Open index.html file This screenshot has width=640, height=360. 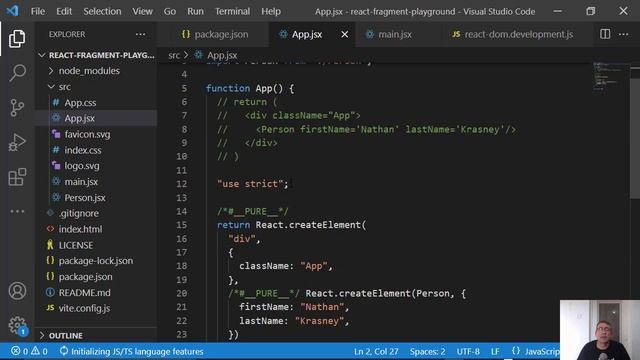[x=80, y=229]
